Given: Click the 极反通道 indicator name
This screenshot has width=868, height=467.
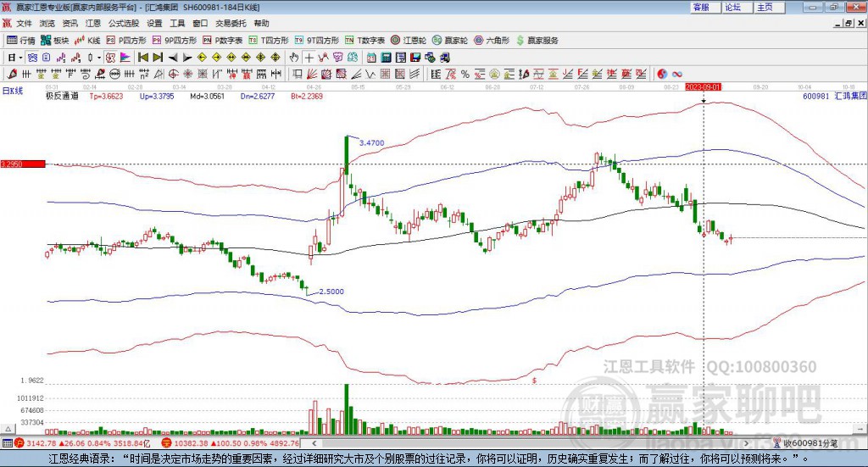Looking at the screenshot, I should (x=62, y=96).
